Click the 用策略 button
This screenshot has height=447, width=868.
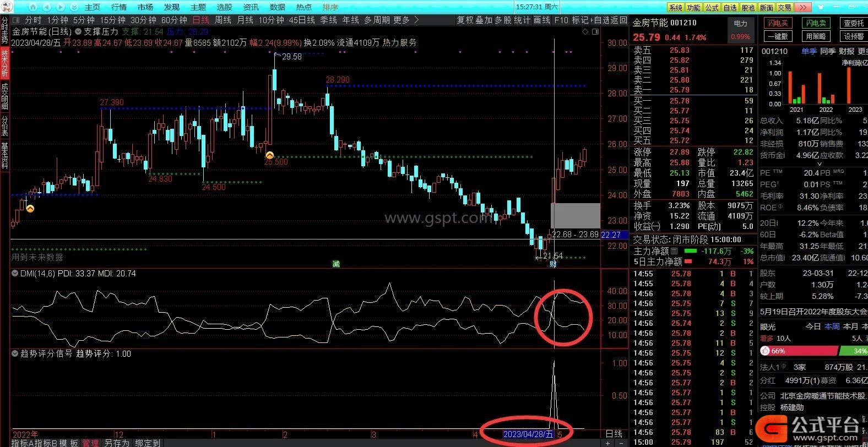click(816, 36)
